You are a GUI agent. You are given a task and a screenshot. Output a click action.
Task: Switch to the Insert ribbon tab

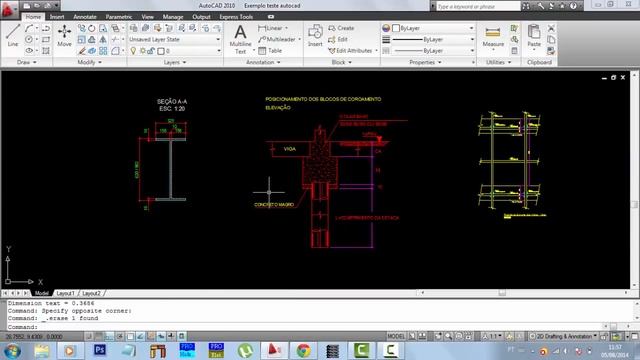[57, 17]
